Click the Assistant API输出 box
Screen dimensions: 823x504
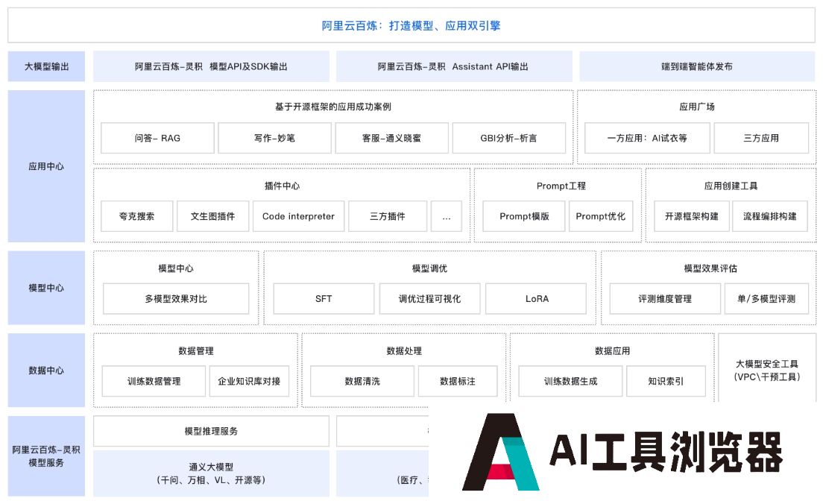point(454,66)
